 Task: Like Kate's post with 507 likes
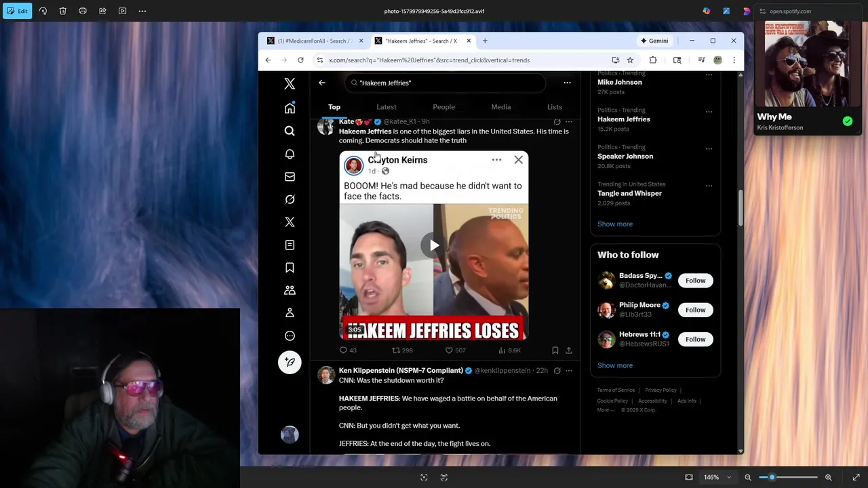point(455,350)
